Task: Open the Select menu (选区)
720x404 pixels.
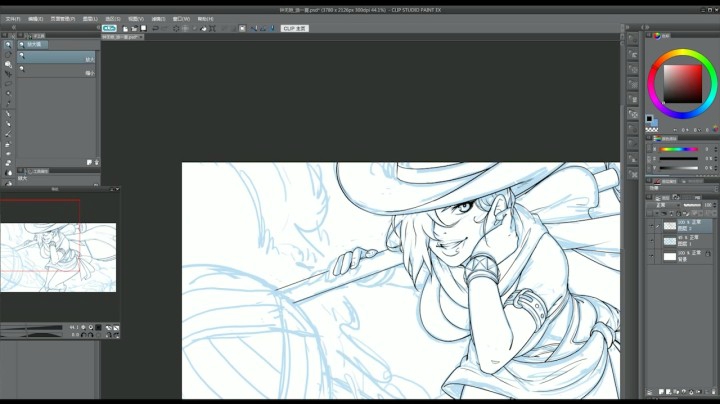Action: (x=112, y=19)
